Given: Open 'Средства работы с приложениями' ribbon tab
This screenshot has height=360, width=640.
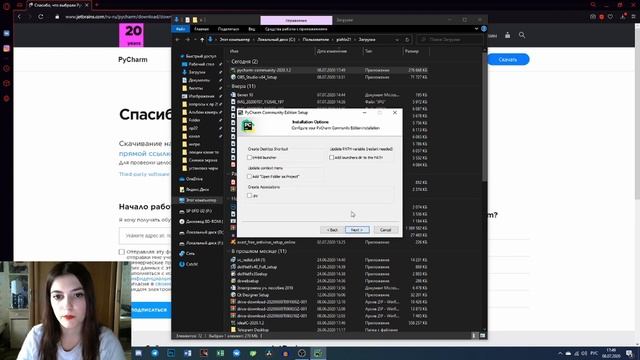Looking at the screenshot, I should [296, 29].
